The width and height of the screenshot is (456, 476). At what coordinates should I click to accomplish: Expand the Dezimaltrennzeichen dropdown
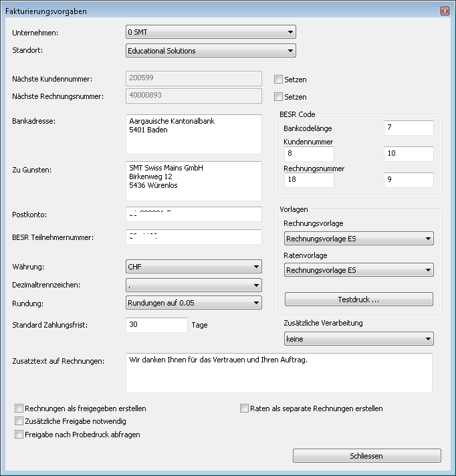[x=193, y=285]
